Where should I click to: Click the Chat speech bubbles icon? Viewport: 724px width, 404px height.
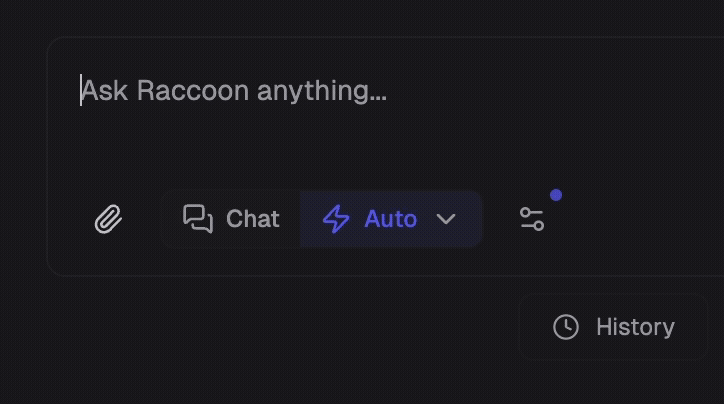click(198, 219)
